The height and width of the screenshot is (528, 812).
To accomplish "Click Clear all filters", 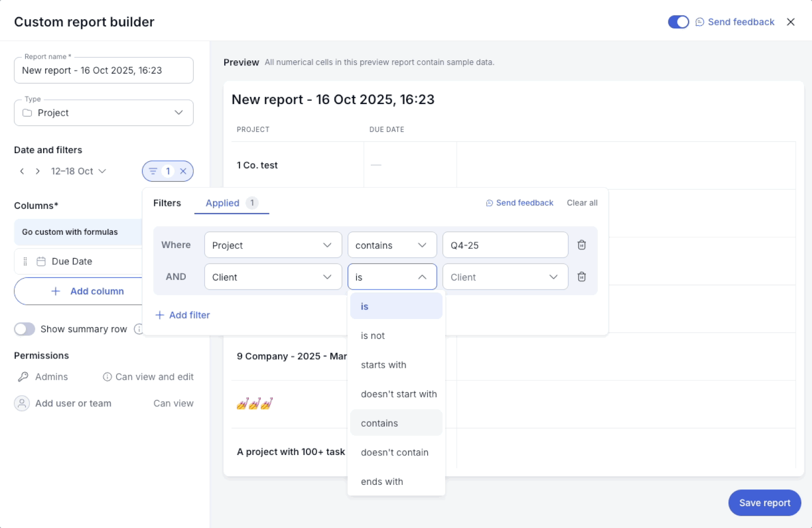I will click(x=582, y=203).
